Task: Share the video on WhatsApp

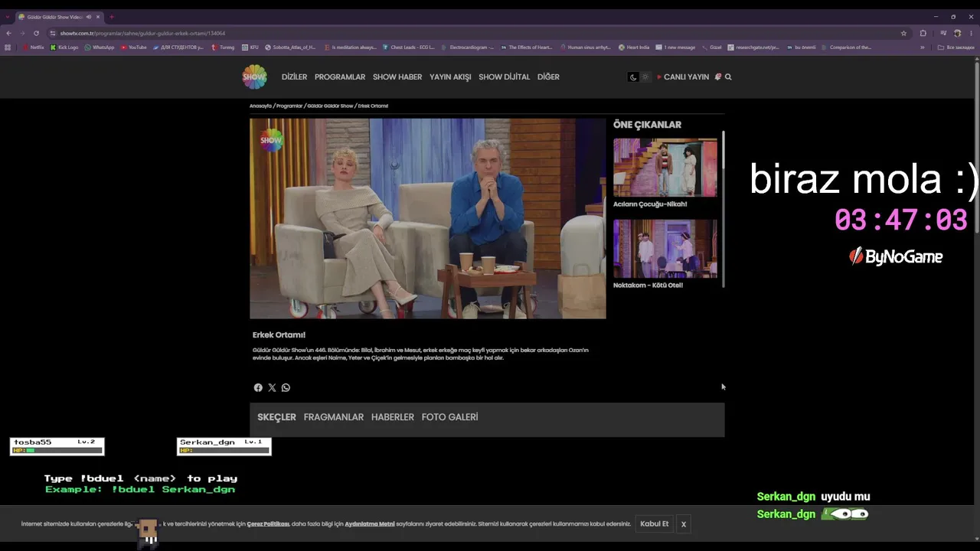Action: click(x=286, y=388)
